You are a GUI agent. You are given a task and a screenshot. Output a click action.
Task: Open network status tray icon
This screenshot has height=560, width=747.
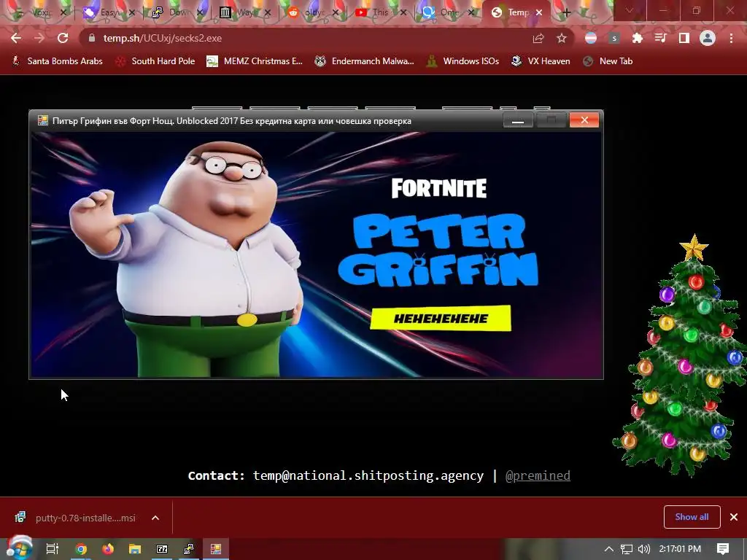point(627,549)
